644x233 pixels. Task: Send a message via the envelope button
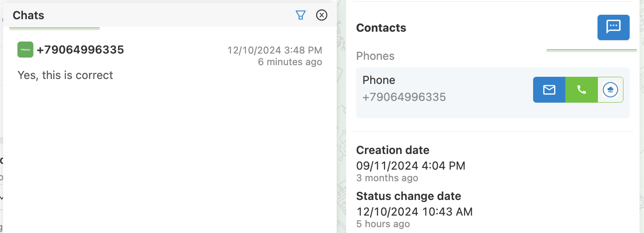[x=549, y=90]
